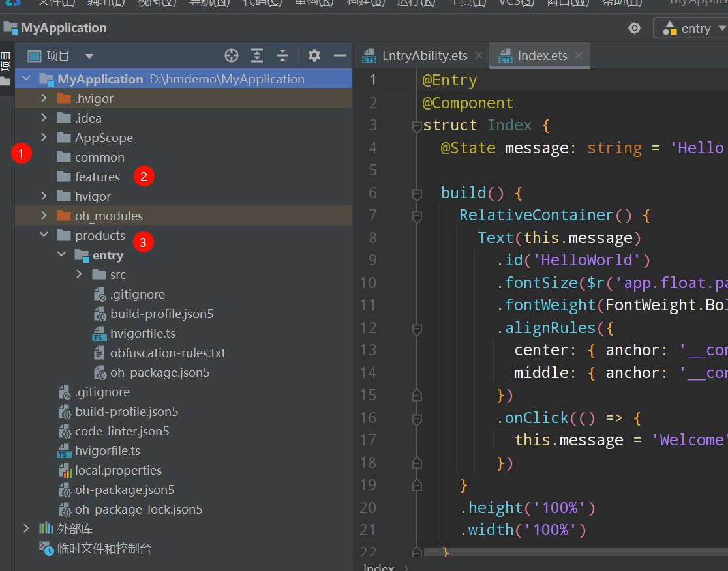728x571 pixels.
Task: Fold the build() block at line 6
Action: point(416,194)
